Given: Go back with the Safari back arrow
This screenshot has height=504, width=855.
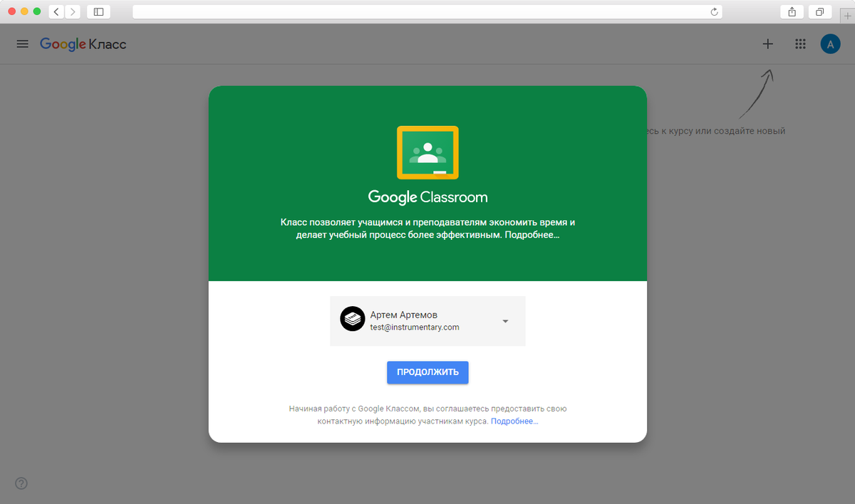Looking at the screenshot, I should 56,11.
